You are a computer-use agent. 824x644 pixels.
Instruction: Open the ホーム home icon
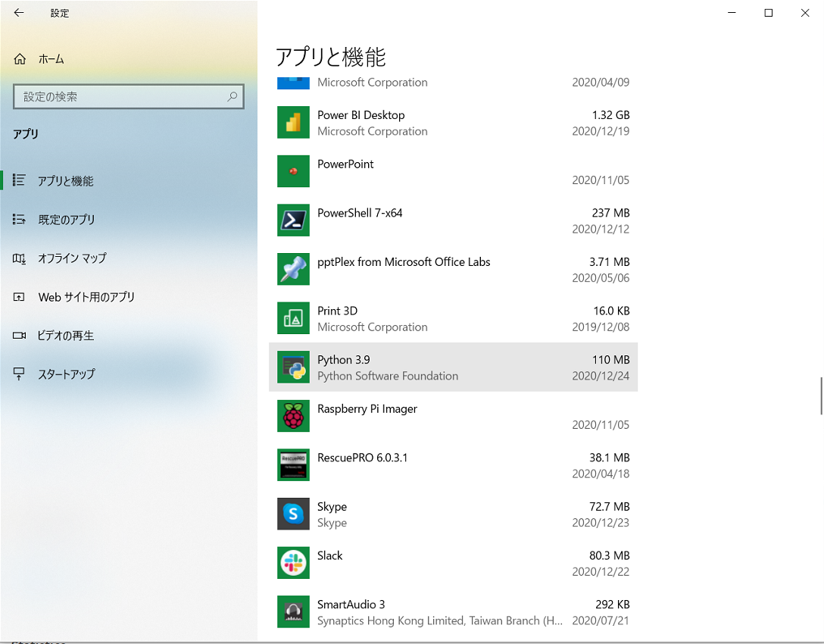click(x=20, y=59)
